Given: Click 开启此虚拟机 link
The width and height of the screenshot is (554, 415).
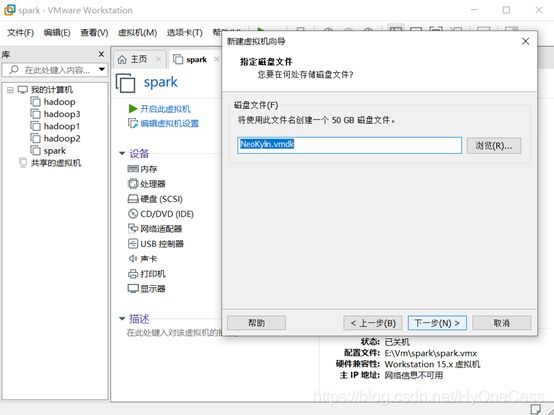Looking at the screenshot, I should 165,109.
